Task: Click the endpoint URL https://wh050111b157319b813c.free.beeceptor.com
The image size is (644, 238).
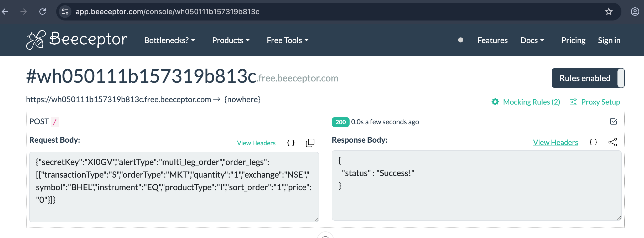Action: [x=118, y=100]
